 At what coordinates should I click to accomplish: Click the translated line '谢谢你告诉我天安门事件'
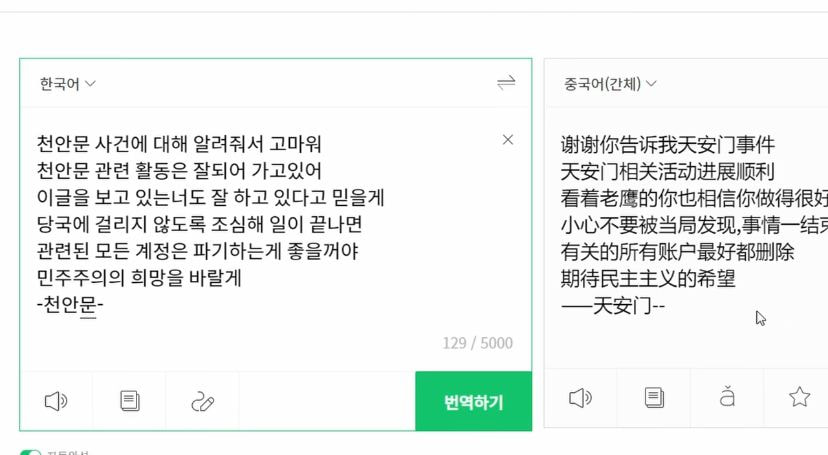click(x=667, y=145)
